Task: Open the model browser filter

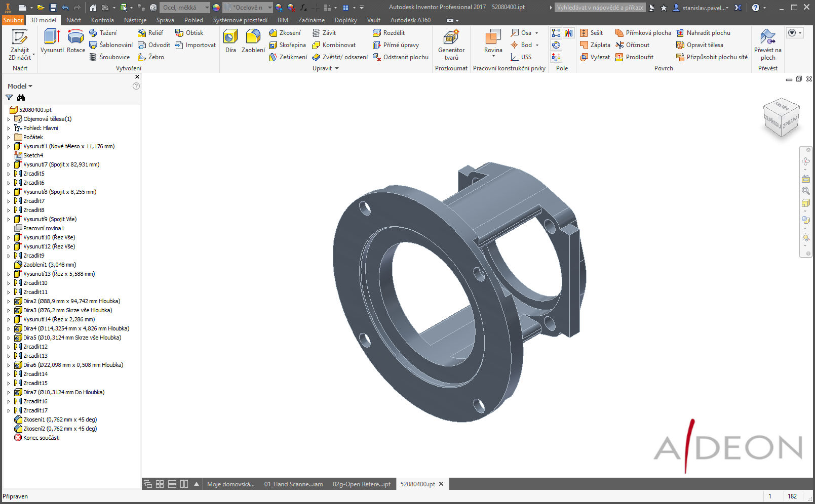Action: pos(9,97)
